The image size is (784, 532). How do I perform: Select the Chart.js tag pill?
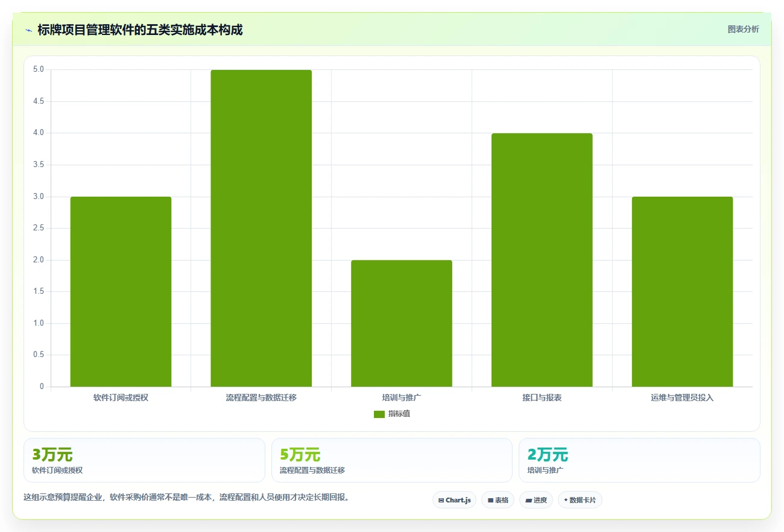(454, 500)
